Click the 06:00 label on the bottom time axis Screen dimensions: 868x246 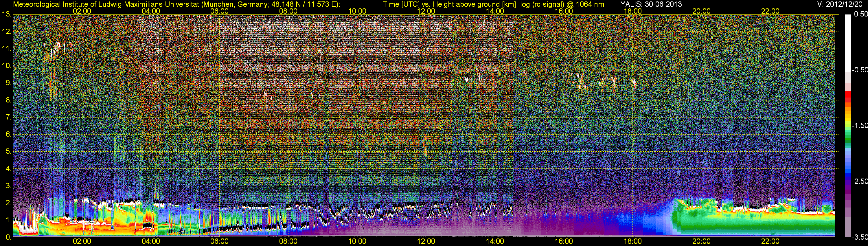(219, 241)
